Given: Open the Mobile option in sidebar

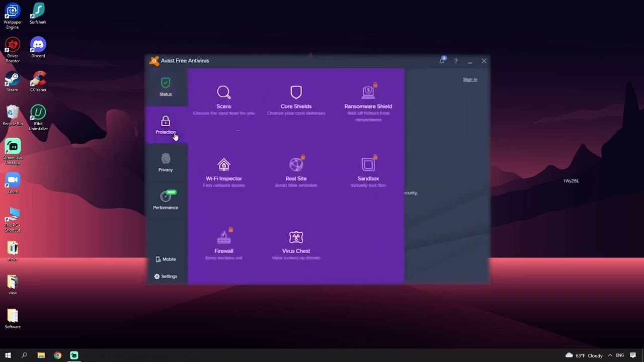Looking at the screenshot, I should click(166, 259).
